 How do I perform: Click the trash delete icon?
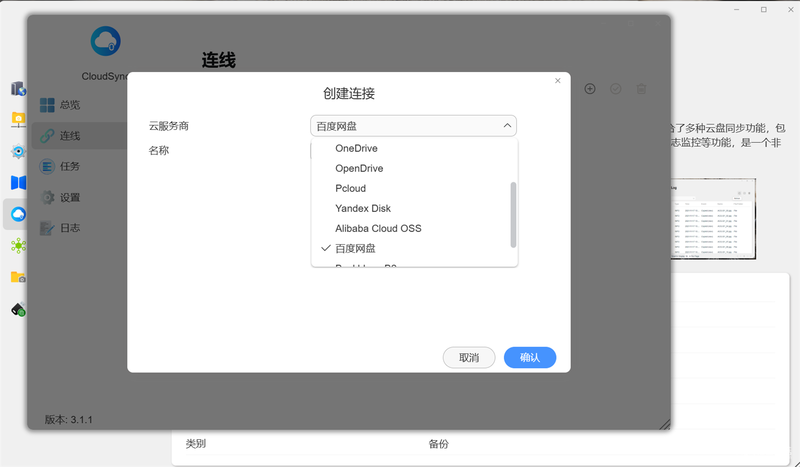coord(641,89)
